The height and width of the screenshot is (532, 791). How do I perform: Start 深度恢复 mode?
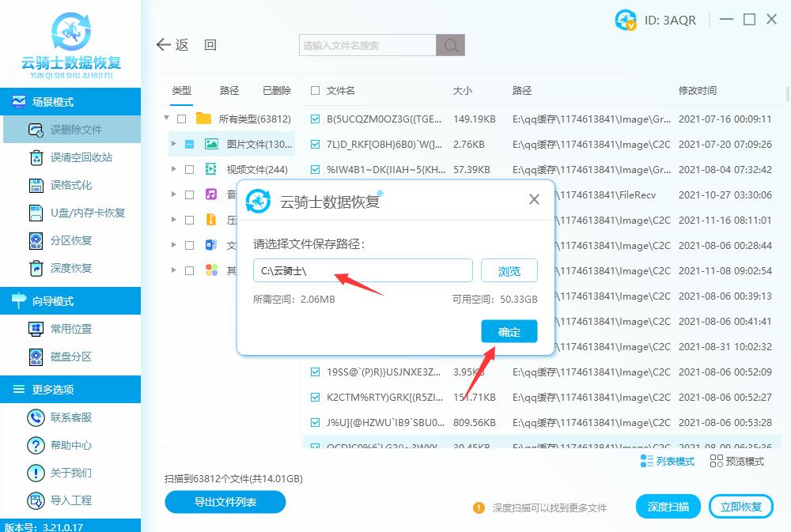tap(71, 268)
